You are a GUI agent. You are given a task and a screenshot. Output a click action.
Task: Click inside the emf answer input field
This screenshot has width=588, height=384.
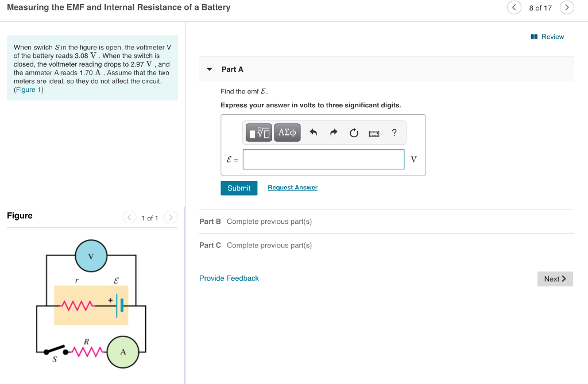click(323, 159)
